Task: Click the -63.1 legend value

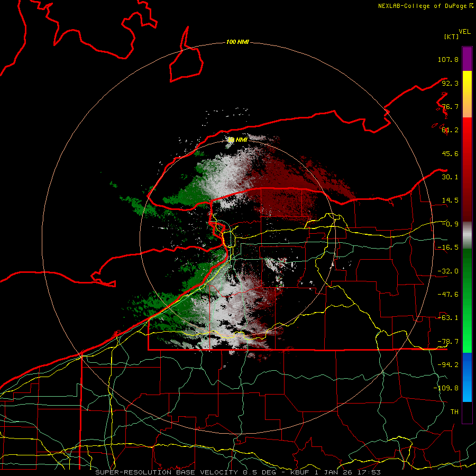Action: 448,318
